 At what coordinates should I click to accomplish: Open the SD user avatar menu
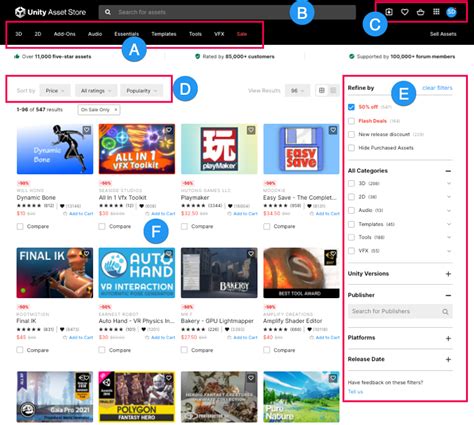451,12
